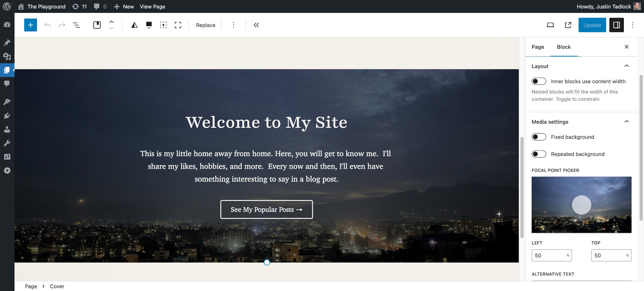Undo the last change
644x291 pixels.
coord(48,25)
